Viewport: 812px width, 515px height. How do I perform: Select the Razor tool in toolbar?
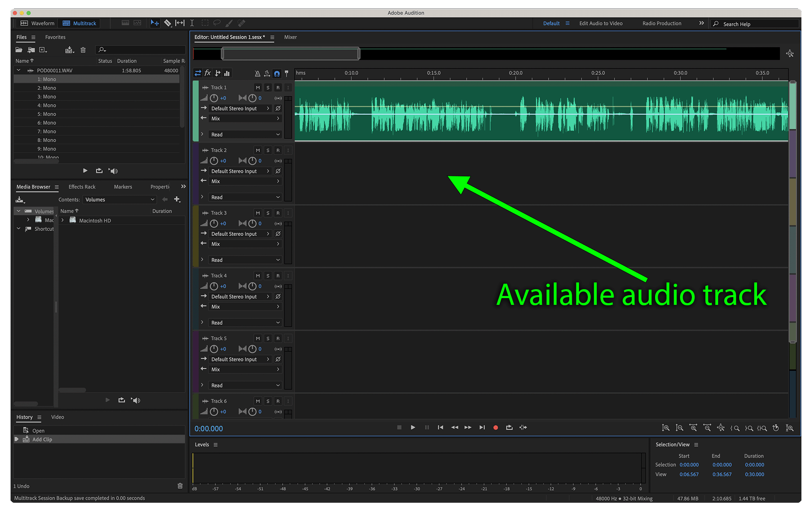coord(167,23)
